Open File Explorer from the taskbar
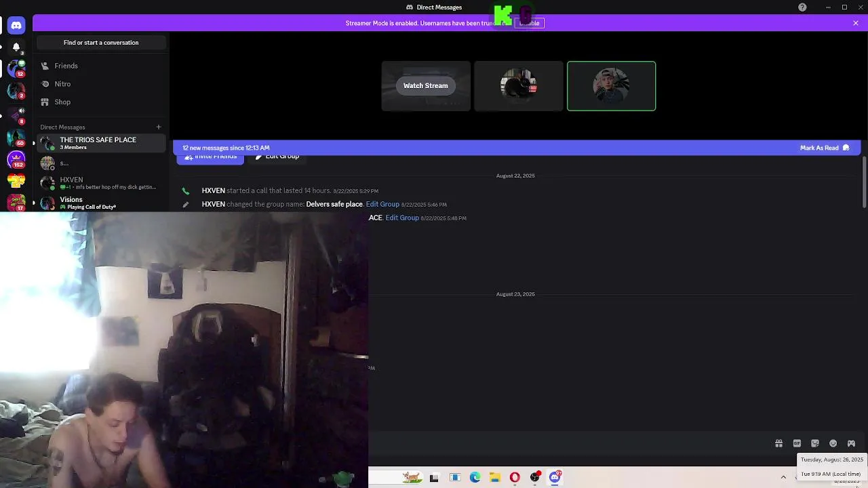 [x=495, y=477]
